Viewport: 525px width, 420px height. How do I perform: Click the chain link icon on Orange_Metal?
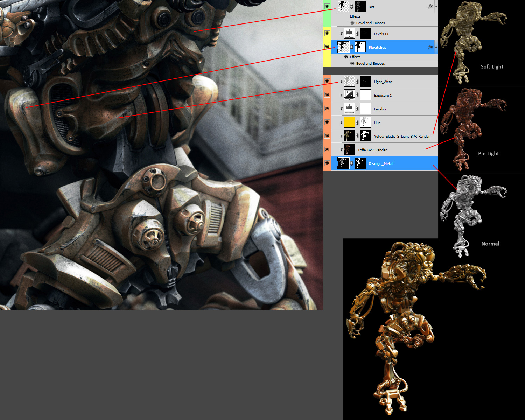pos(352,163)
